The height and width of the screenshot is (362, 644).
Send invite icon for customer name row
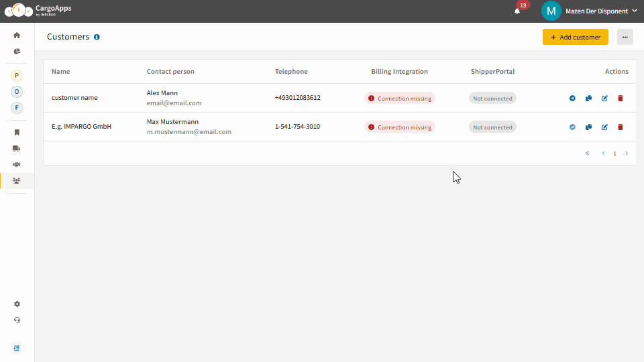pos(572,98)
